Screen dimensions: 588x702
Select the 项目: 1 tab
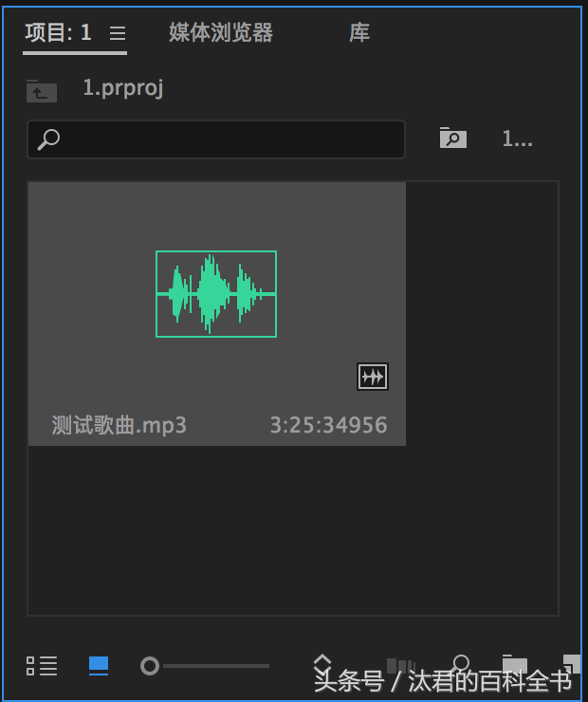(58, 32)
